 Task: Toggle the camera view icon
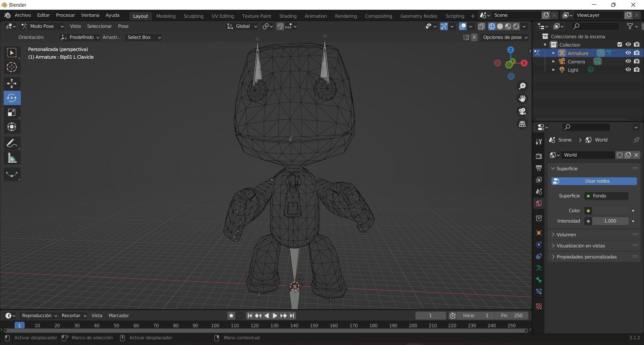522,111
